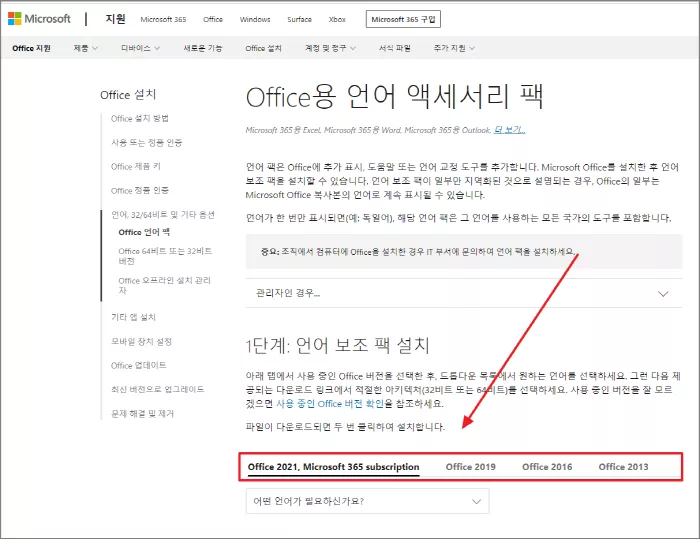The width and height of the screenshot is (700, 539).
Task: Open 모바일 장치 설정 sidebar item
Action: click(141, 342)
